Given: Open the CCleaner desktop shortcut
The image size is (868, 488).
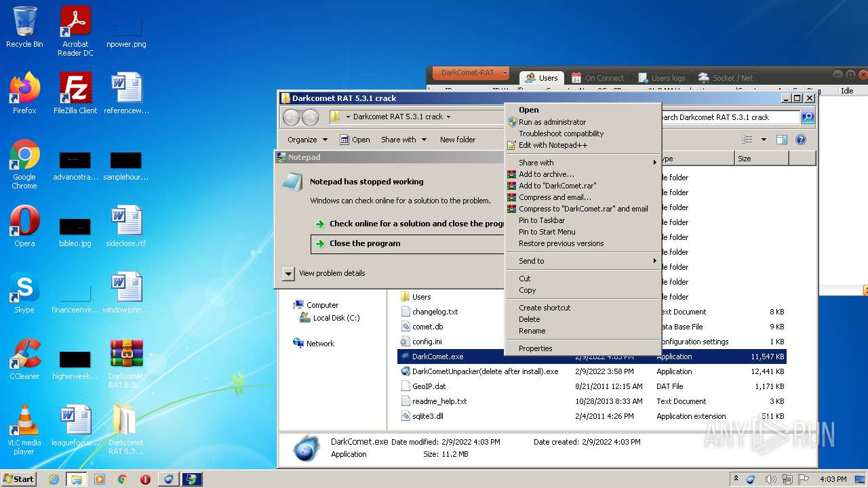Looking at the screenshot, I should click(x=24, y=359).
